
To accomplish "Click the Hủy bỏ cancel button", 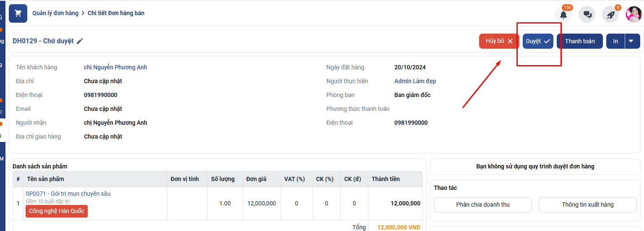I will click(x=499, y=41).
